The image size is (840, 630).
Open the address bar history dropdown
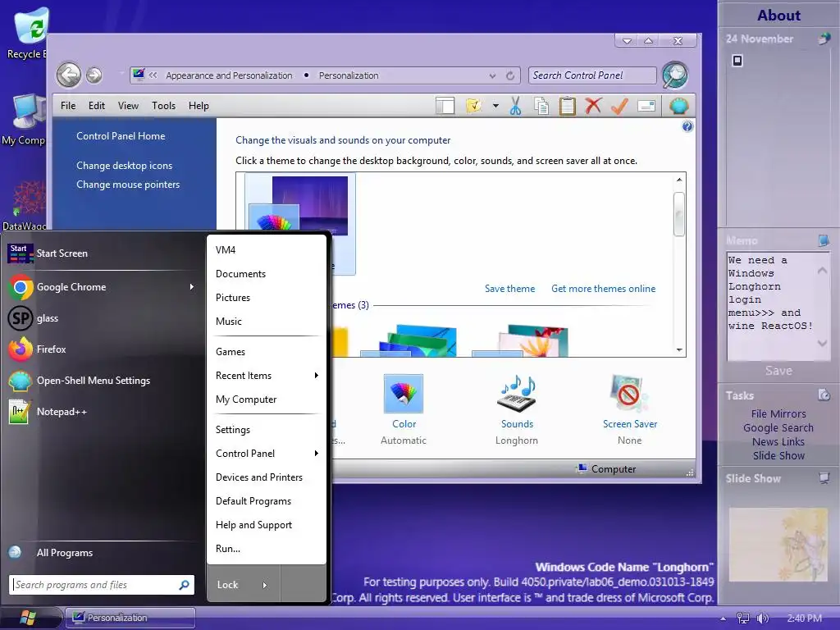click(x=492, y=76)
